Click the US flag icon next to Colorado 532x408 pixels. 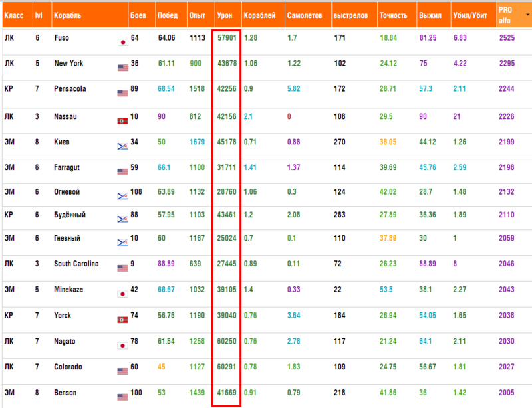(x=123, y=371)
